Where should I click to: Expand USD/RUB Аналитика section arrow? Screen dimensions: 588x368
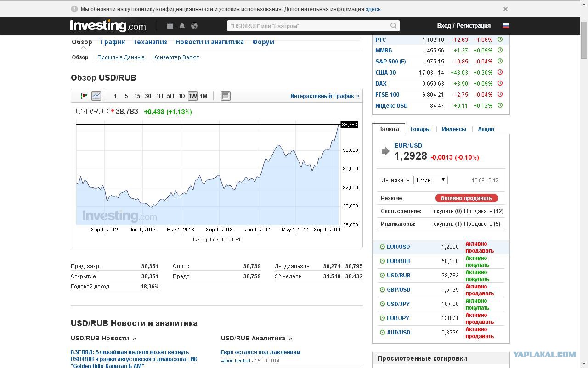point(290,339)
